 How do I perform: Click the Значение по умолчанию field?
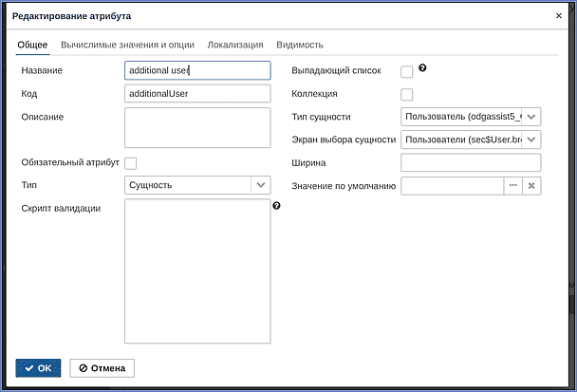pyautogui.click(x=453, y=185)
